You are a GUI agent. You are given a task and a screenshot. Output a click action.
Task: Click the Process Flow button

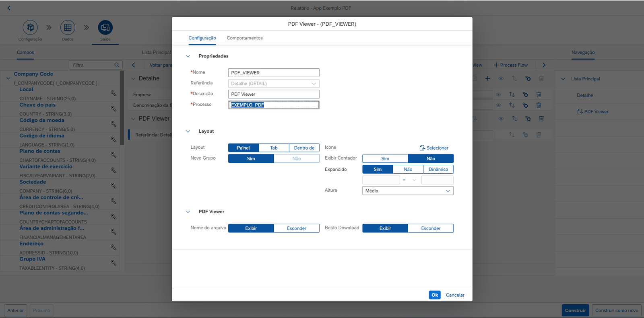(x=511, y=65)
